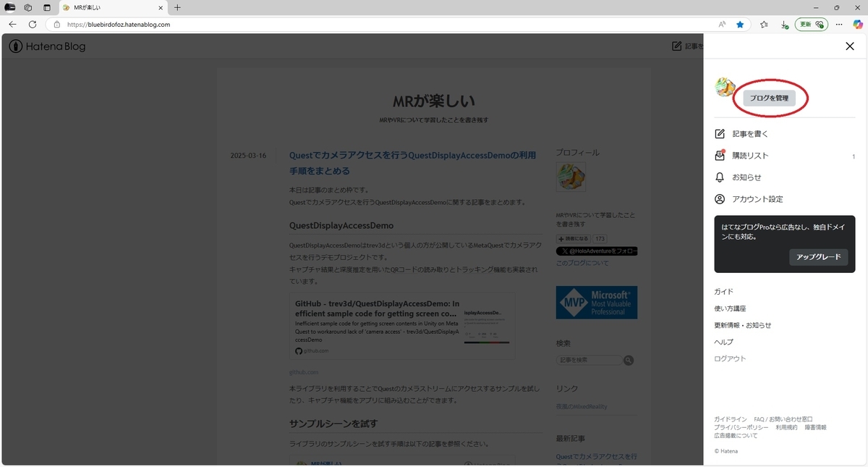Click the 2025-03-16 post date
The width and height of the screenshot is (868, 467).
[248, 156]
